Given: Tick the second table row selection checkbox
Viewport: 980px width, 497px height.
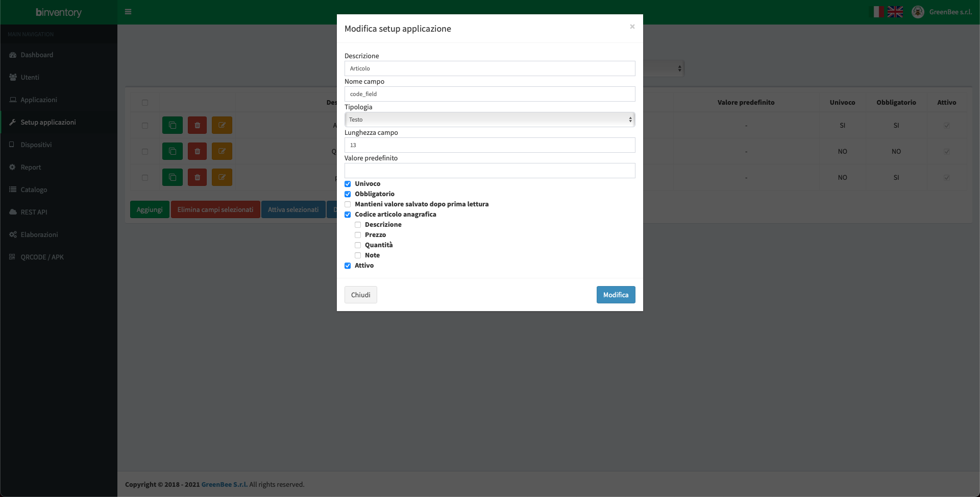Looking at the screenshot, I should 145,152.
